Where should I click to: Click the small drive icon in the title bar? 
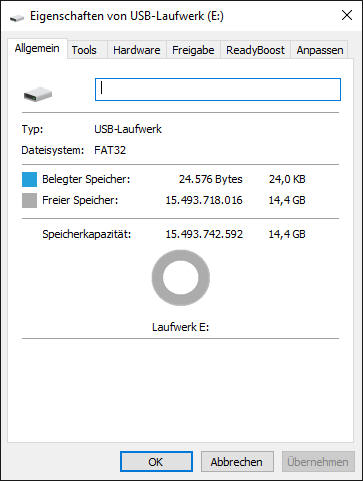(x=17, y=17)
